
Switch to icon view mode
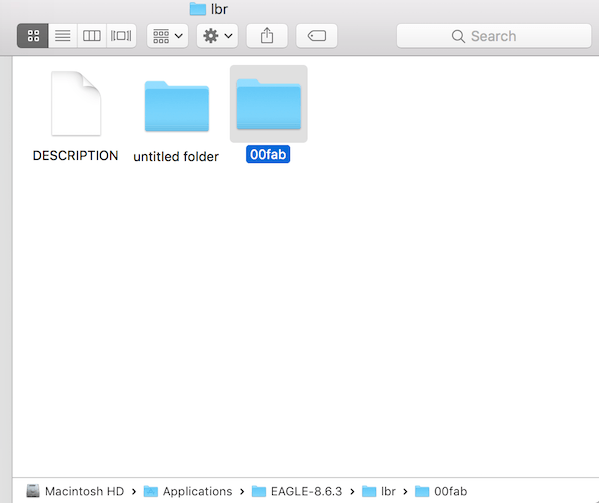tap(33, 36)
